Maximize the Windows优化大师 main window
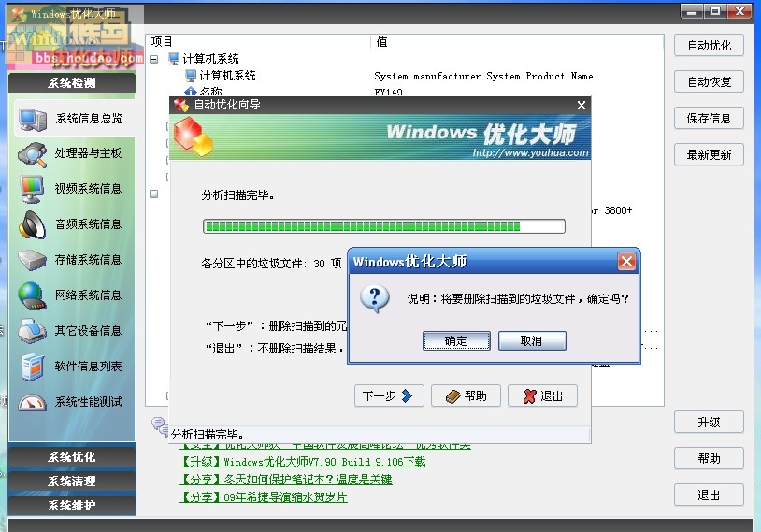The width and height of the screenshot is (761, 532). coord(715,11)
